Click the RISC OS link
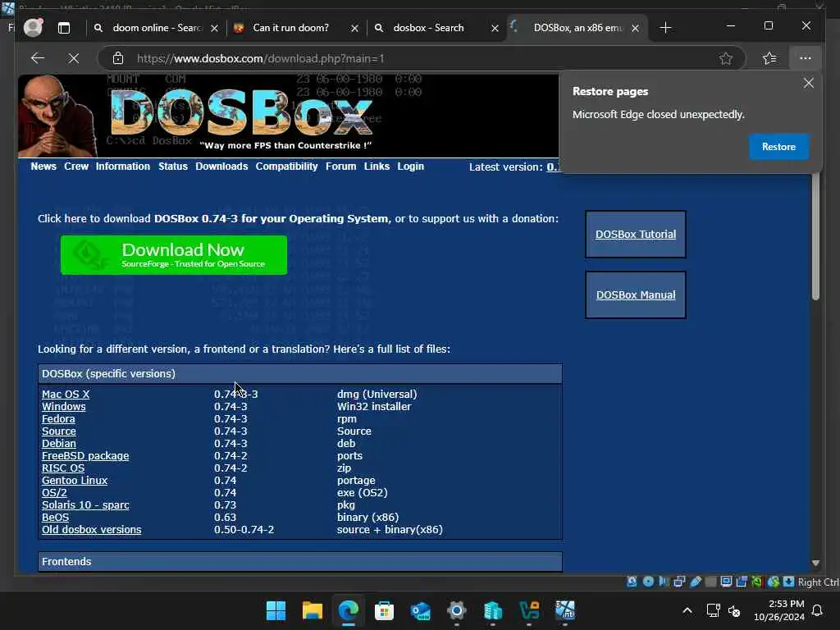 63,468
